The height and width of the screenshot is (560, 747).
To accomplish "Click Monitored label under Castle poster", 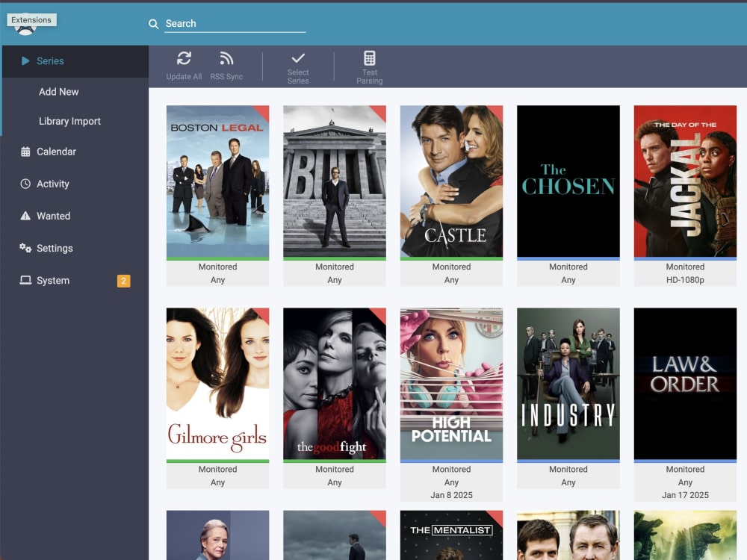I will [x=452, y=267].
